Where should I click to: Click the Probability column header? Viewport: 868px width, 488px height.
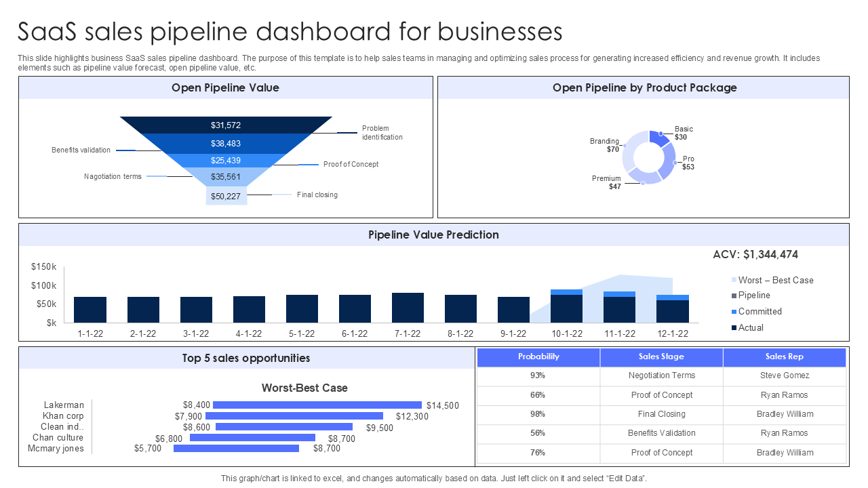click(538, 357)
